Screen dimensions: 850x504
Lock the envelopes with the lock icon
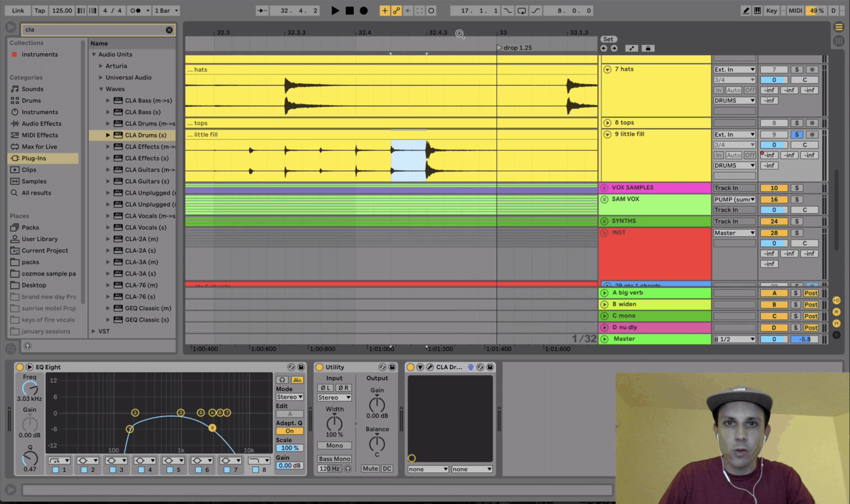[648, 48]
